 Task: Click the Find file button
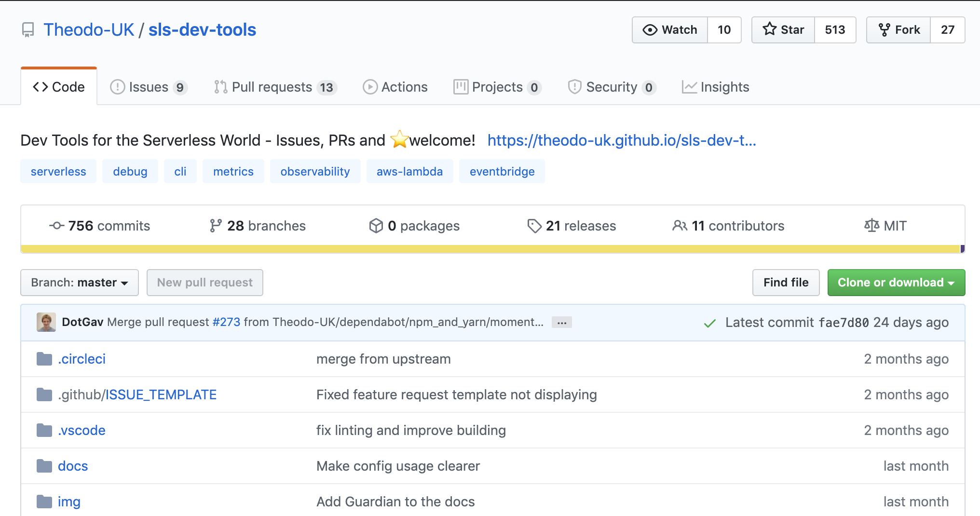click(786, 283)
